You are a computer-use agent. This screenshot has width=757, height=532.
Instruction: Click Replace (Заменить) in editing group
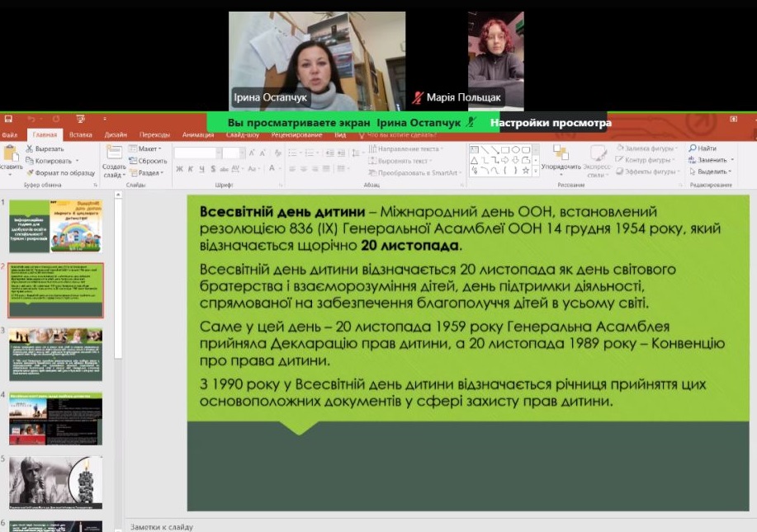click(x=710, y=160)
